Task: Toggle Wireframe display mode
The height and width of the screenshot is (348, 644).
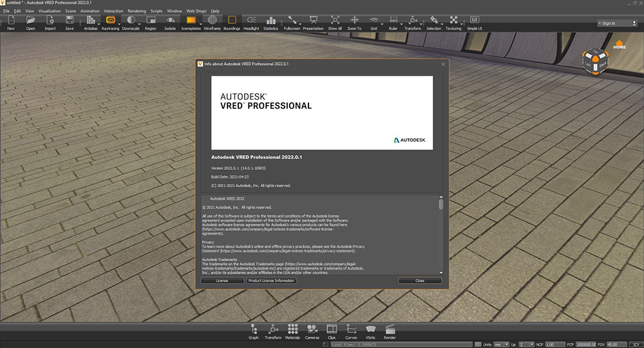Action: (212, 21)
